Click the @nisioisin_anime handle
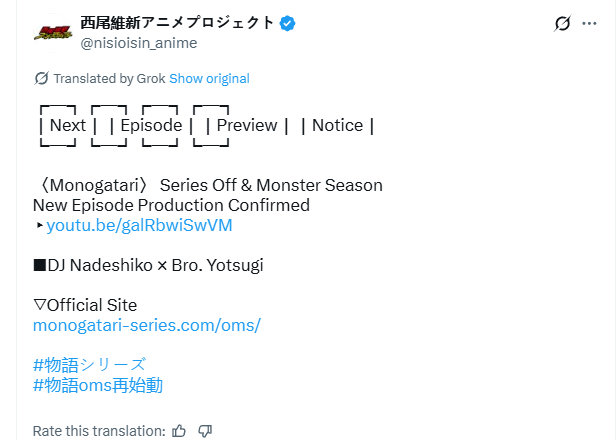Image resolution: width=616 pixels, height=440 pixels. tap(138, 42)
